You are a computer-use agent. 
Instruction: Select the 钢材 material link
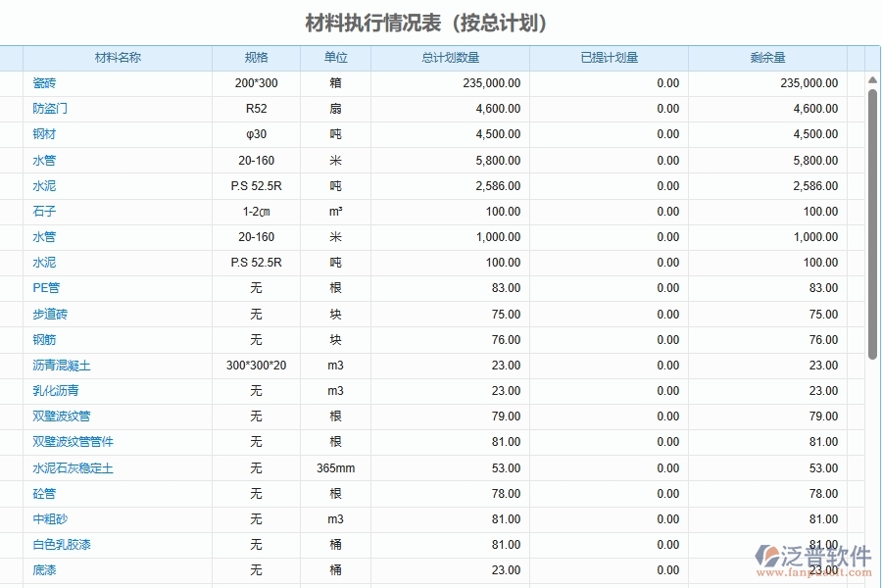[44, 134]
